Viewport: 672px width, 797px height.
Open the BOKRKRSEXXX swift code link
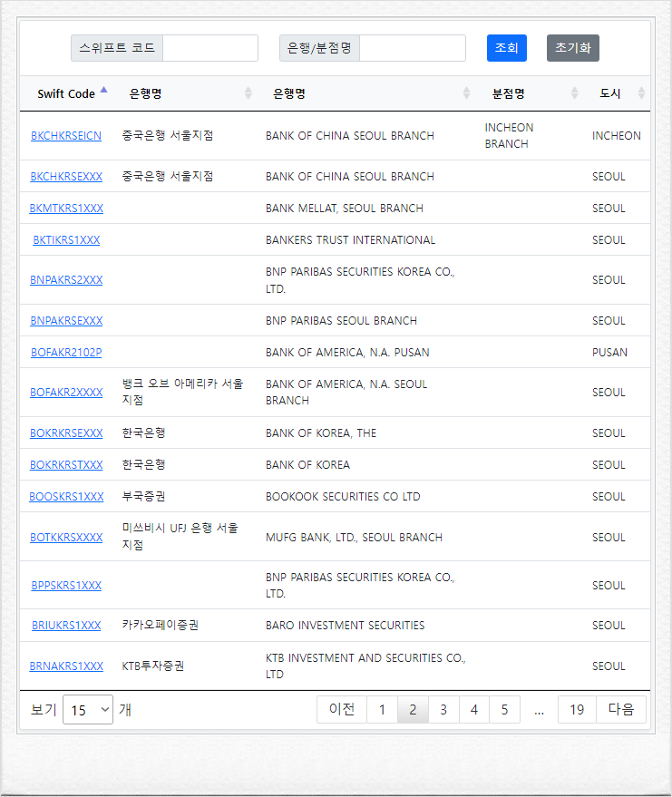click(x=66, y=433)
